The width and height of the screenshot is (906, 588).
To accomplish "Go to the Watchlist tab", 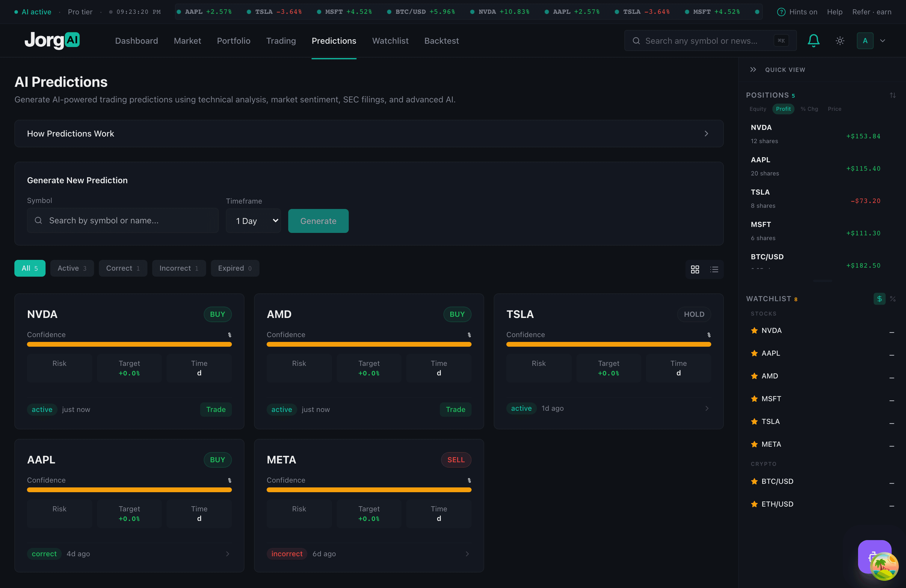I will pyautogui.click(x=390, y=41).
